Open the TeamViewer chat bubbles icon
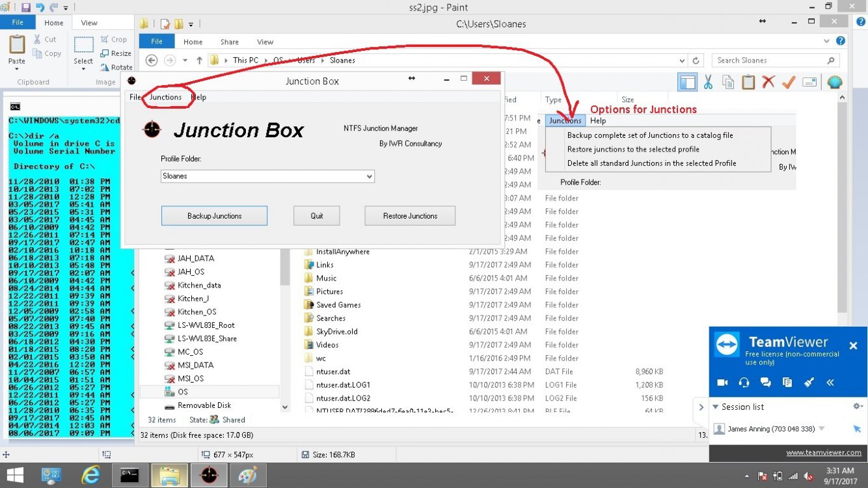 (765, 383)
